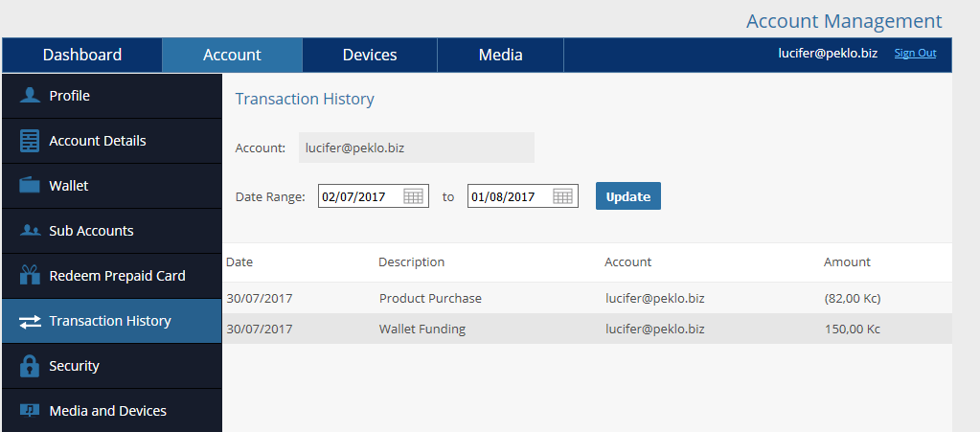Click the Sign Out link
The image size is (980, 432).
point(915,53)
